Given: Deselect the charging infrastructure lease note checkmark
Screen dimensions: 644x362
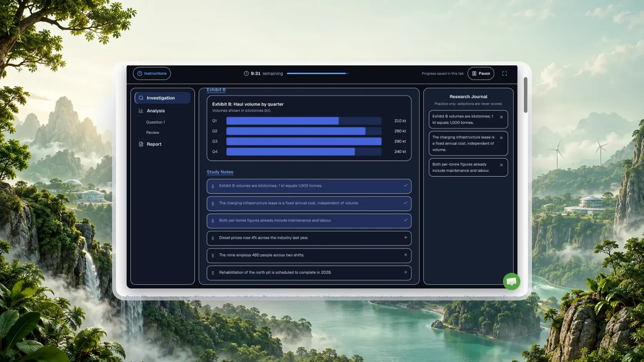Looking at the screenshot, I should [406, 203].
